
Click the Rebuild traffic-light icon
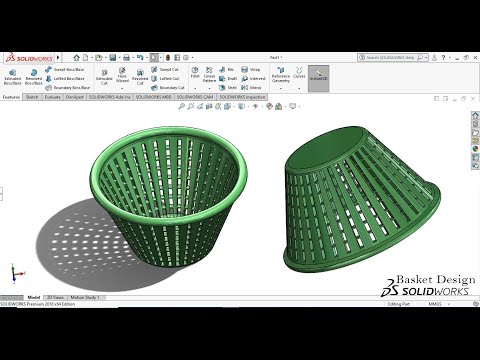coord(168,58)
